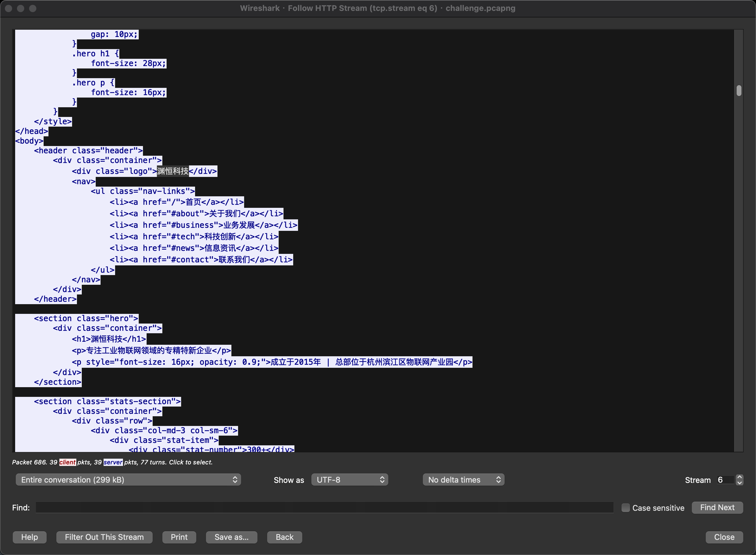Open the Show as UTF-8 dropdown

pyautogui.click(x=350, y=480)
